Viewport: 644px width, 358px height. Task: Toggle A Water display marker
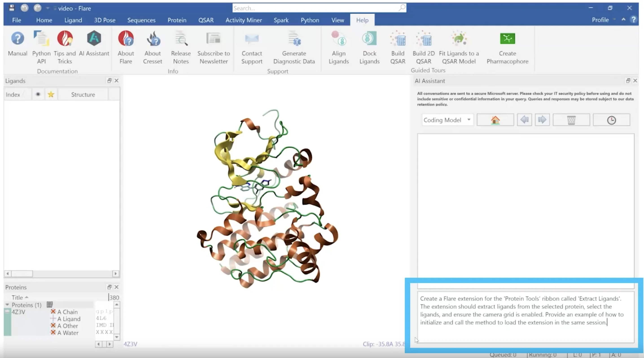coord(53,333)
